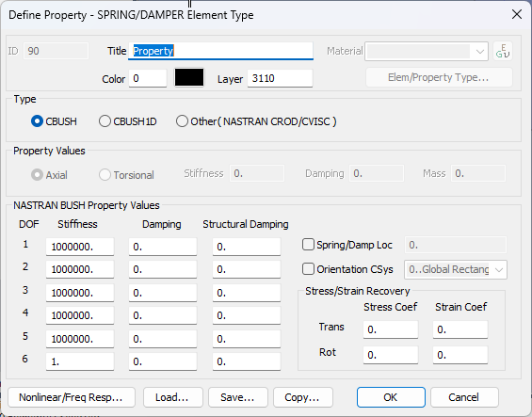
Task: Open Nonlinear/Freq Resp options
Action: pyautogui.click(x=72, y=397)
